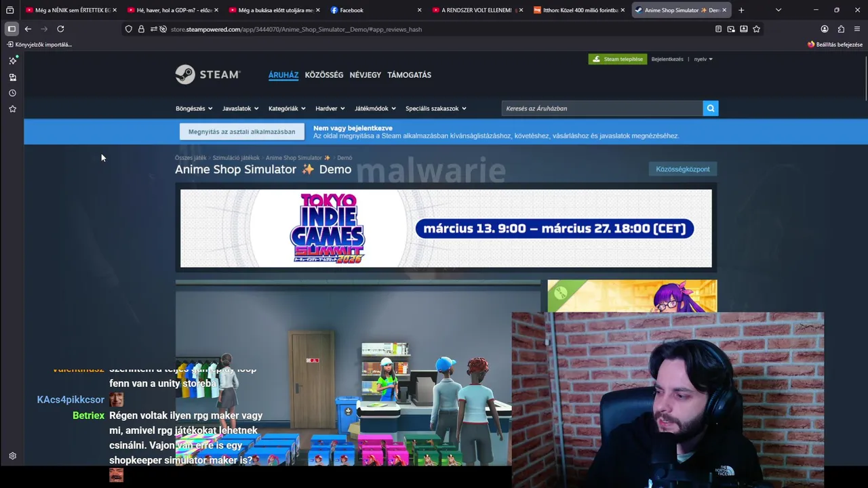Click 'Beállítás befejezése' in bookmarks bar
Screen dimensions: 868x488
(x=835, y=45)
